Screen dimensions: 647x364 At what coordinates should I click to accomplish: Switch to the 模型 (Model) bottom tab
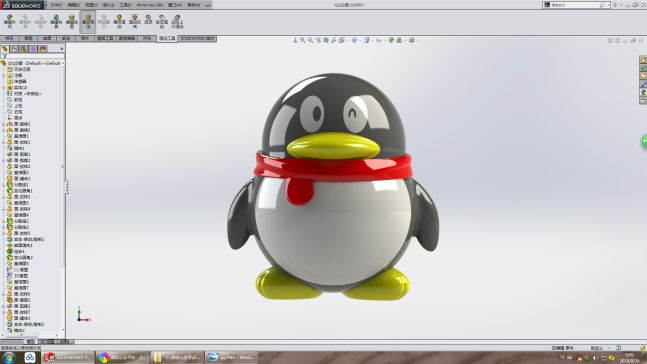[x=31, y=342]
